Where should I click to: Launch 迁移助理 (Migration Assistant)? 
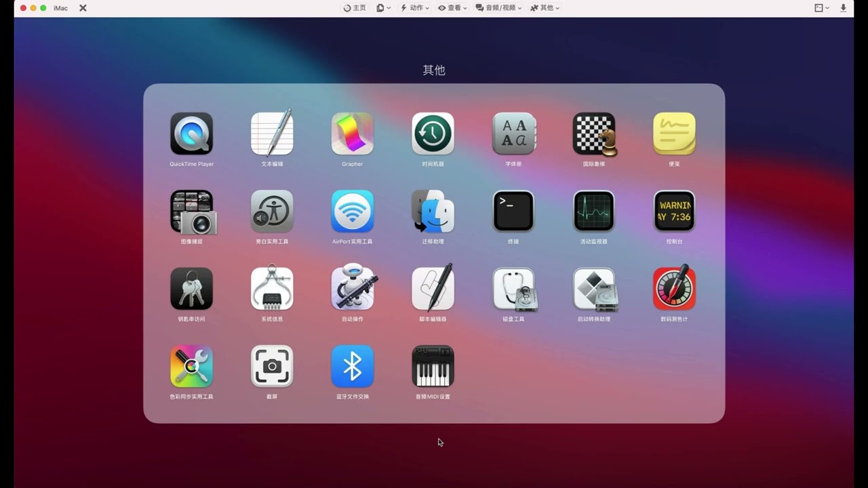(433, 211)
